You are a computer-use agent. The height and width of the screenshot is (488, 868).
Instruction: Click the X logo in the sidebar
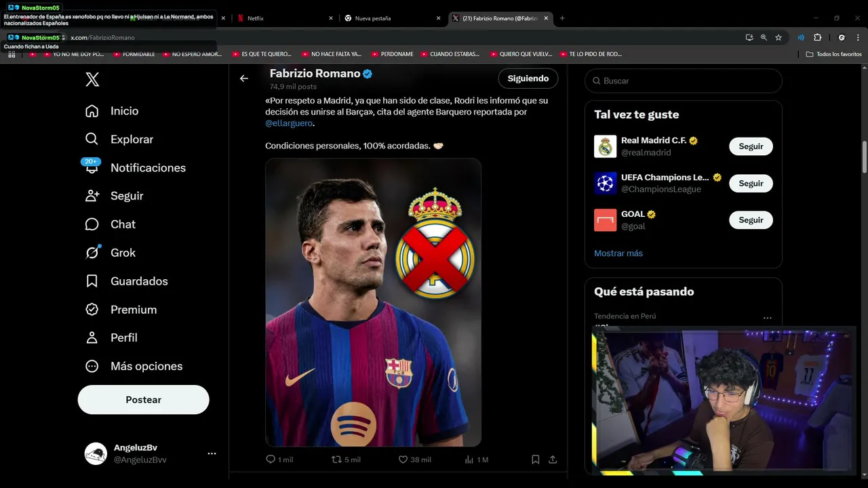[92, 79]
